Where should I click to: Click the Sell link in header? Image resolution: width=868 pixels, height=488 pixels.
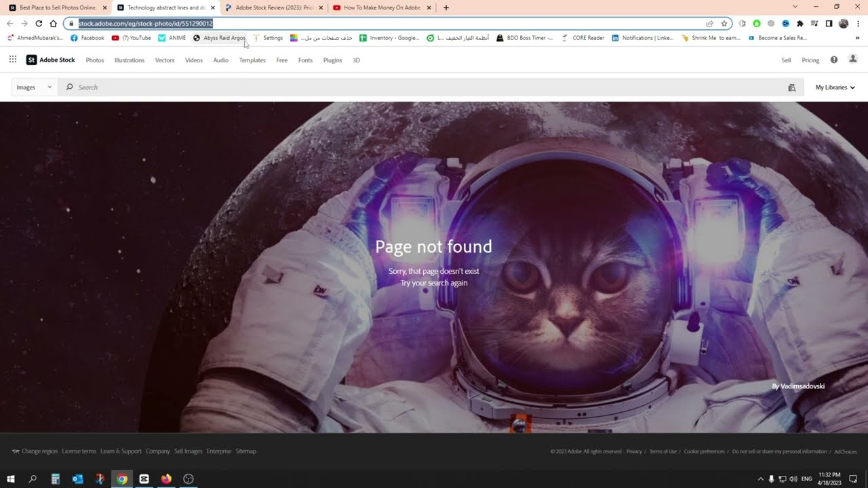pyautogui.click(x=787, y=60)
